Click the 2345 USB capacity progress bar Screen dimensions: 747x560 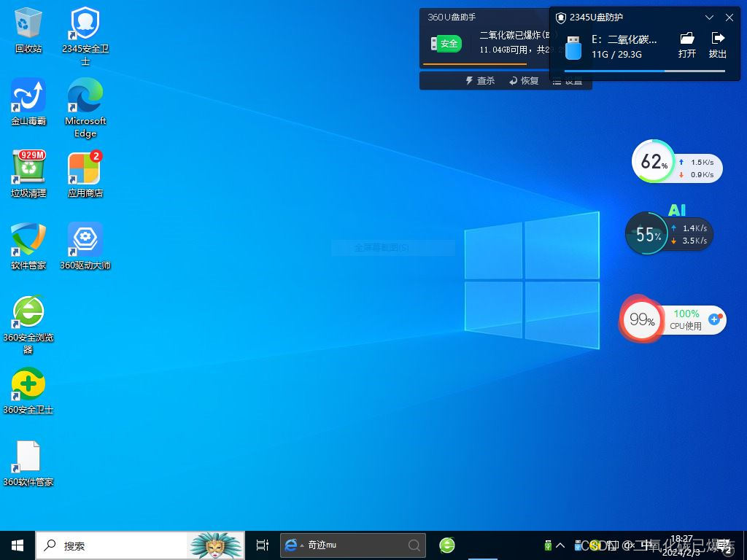coord(645,71)
